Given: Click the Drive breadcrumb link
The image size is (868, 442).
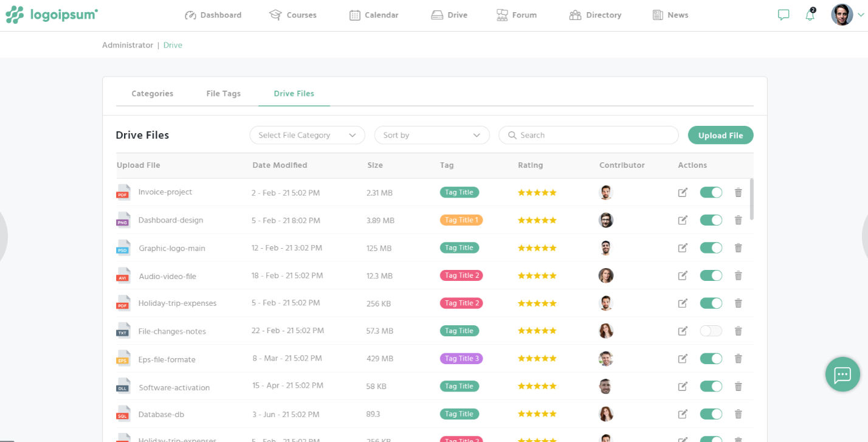Looking at the screenshot, I should click(x=173, y=45).
